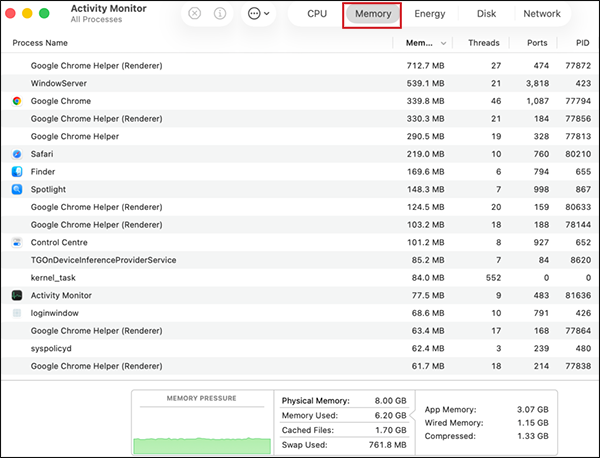
Task: Click the Swap Used 761.8 MB value
Action: [388, 445]
